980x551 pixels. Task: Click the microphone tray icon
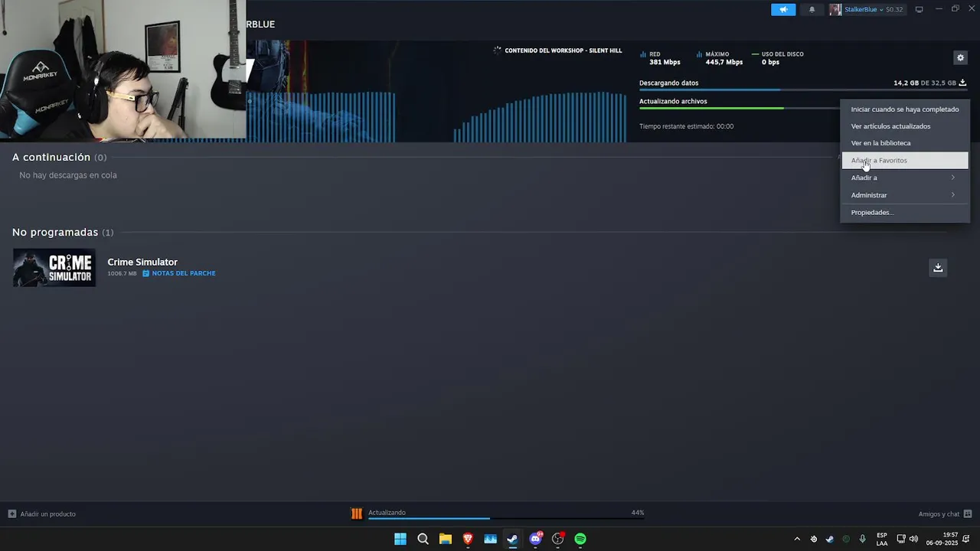tap(862, 539)
